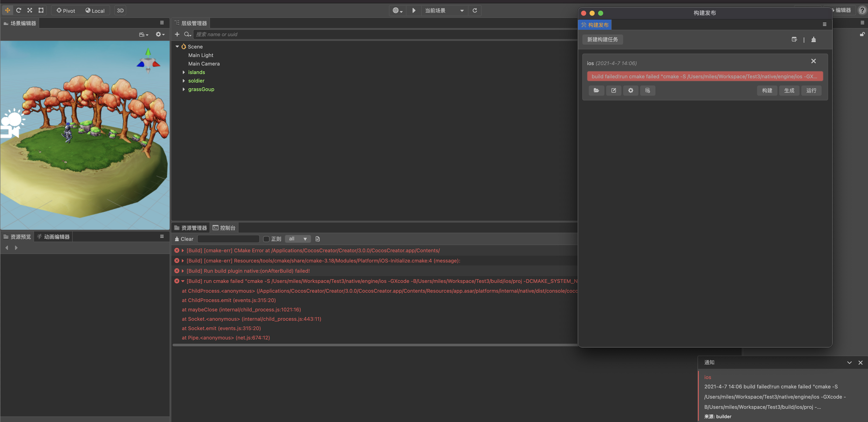
Task: Toggle the 3D view mode button
Action: click(x=120, y=10)
